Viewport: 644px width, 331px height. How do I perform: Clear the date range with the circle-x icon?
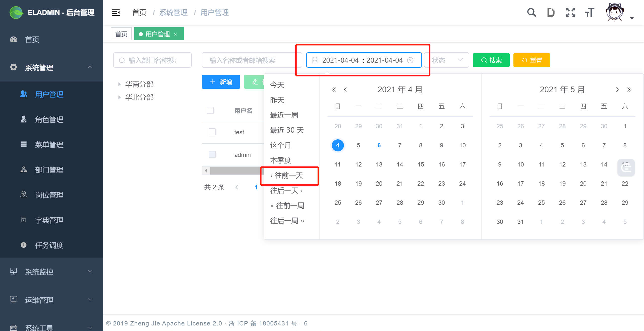point(410,60)
